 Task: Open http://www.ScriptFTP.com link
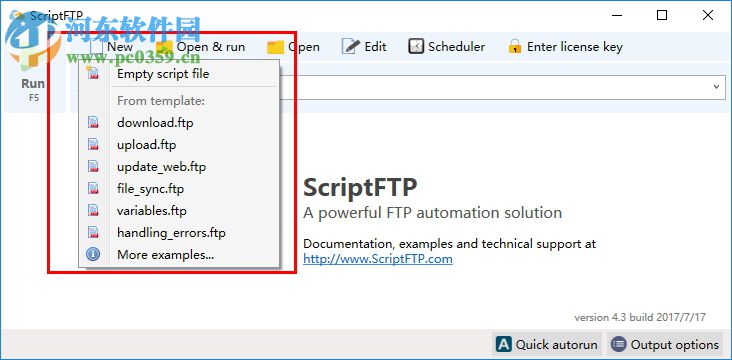(x=378, y=259)
